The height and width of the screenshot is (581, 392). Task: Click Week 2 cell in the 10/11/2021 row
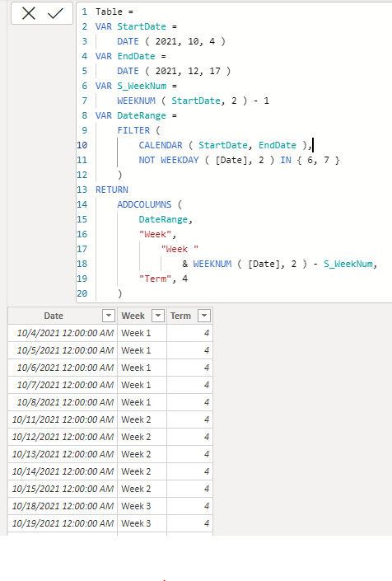pos(142,419)
